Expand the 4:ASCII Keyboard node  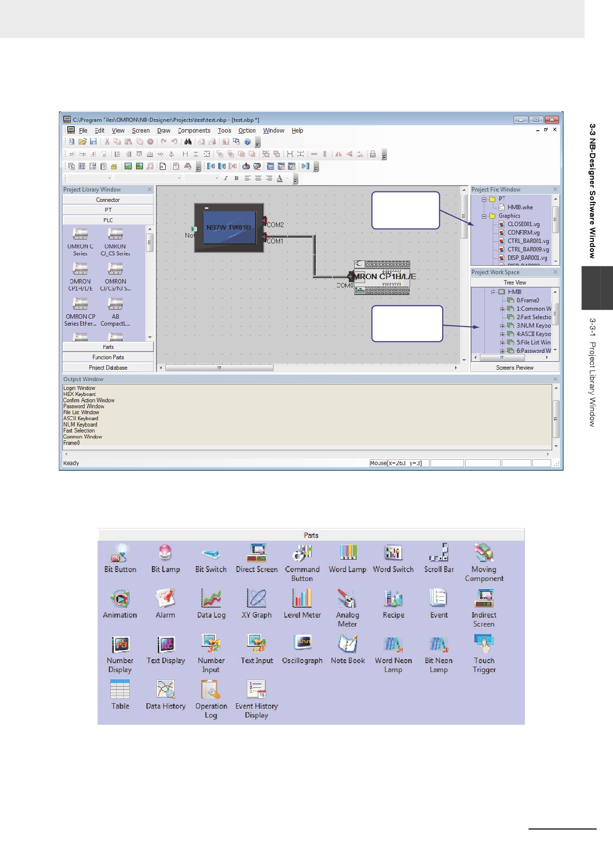click(x=502, y=334)
